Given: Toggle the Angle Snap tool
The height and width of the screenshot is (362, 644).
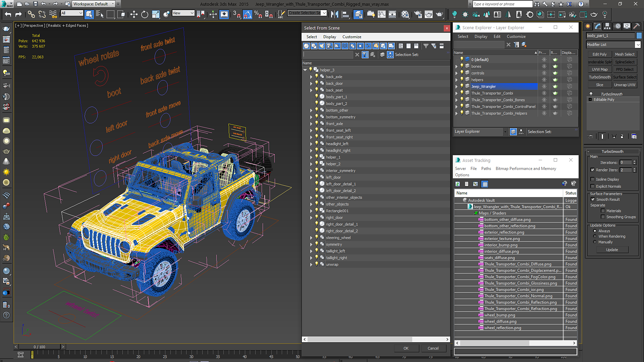Looking at the screenshot, I should tap(247, 14).
